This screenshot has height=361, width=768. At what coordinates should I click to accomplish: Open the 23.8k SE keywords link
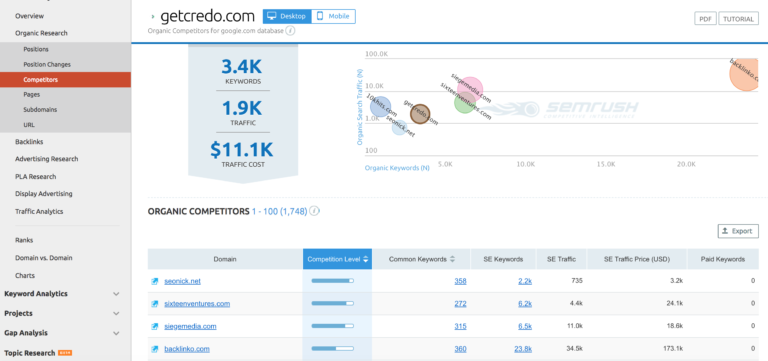click(523, 349)
